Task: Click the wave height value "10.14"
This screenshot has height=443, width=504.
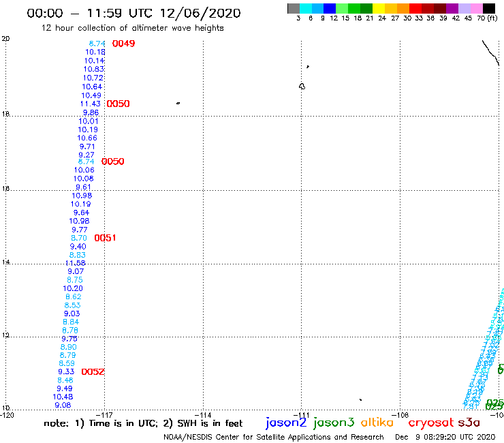Action: 95,61
